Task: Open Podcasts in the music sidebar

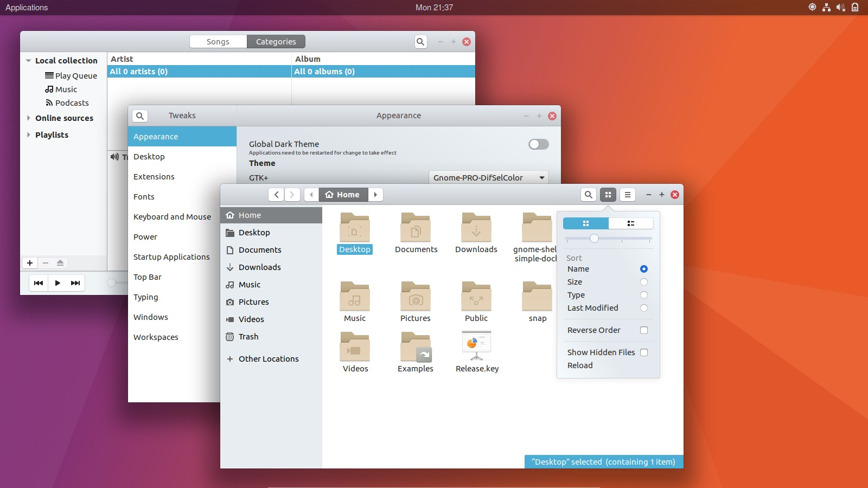Action: (x=67, y=103)
